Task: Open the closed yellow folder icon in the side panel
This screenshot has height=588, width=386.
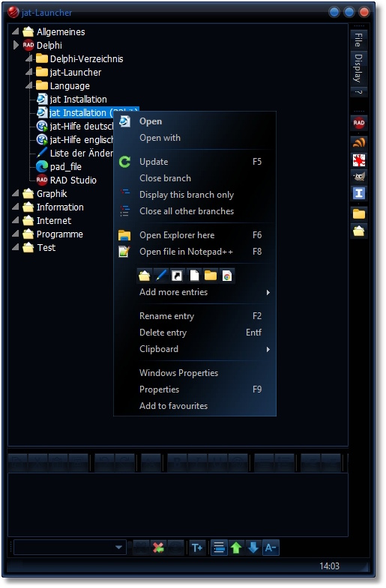Action: tap(358, 213)
